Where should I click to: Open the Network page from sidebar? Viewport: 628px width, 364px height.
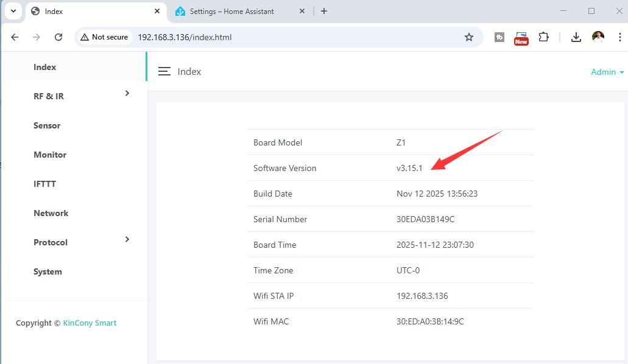point(51,213)
